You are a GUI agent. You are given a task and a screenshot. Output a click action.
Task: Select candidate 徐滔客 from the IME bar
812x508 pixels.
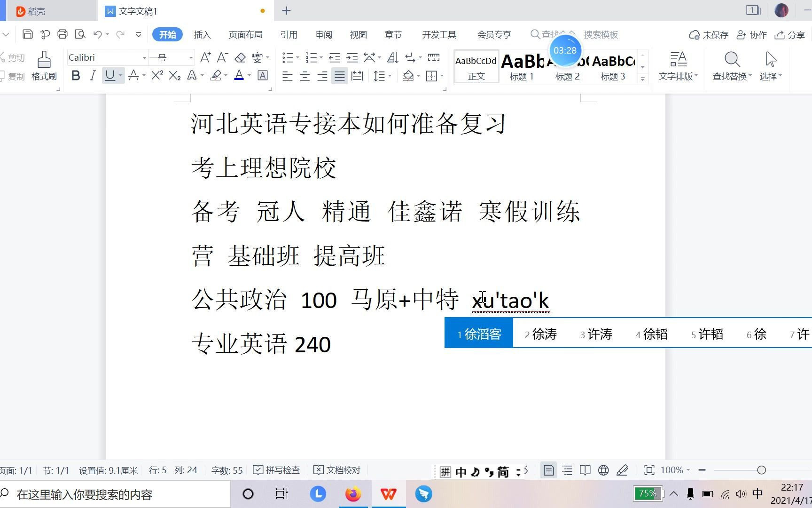(478, 333)
